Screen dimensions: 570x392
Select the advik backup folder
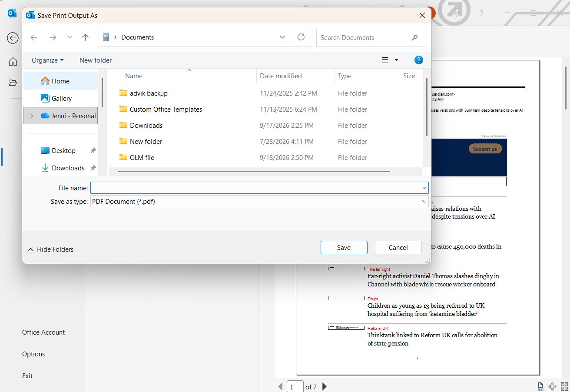149,93
